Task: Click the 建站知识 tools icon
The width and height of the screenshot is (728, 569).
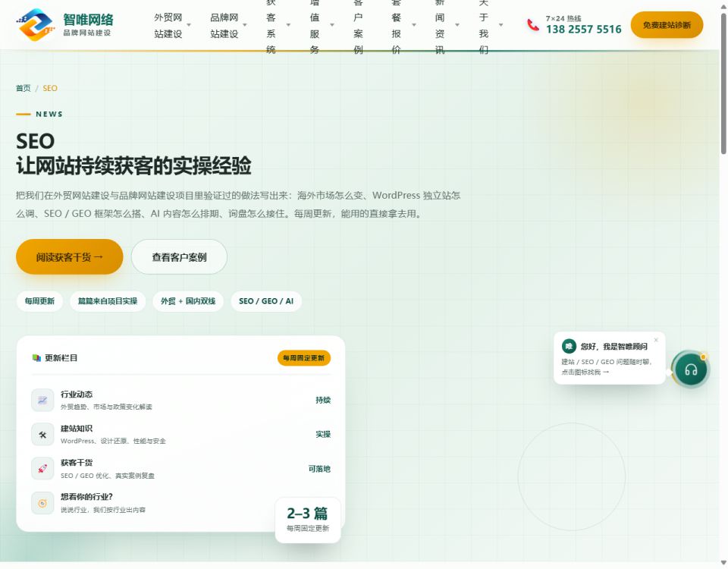Action: (42, 434)
